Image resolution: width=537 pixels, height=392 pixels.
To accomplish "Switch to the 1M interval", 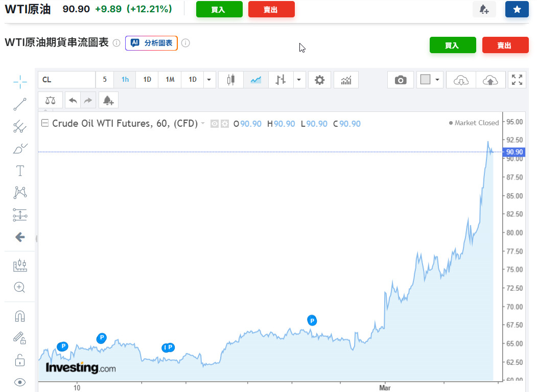I will (x=170, y=80).
